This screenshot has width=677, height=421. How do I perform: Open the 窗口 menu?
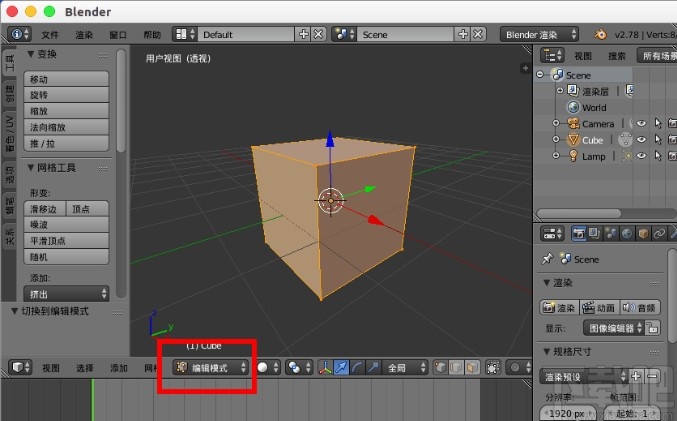118,35
